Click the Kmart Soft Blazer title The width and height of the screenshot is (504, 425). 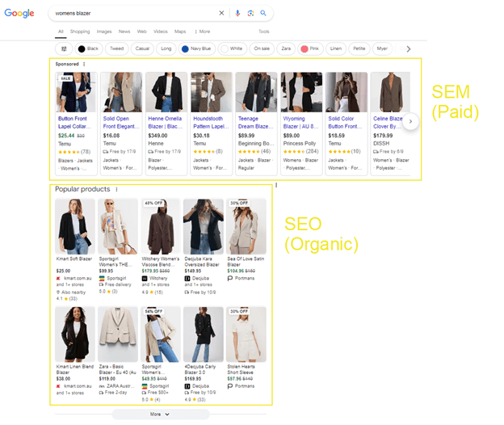[74, 259]
